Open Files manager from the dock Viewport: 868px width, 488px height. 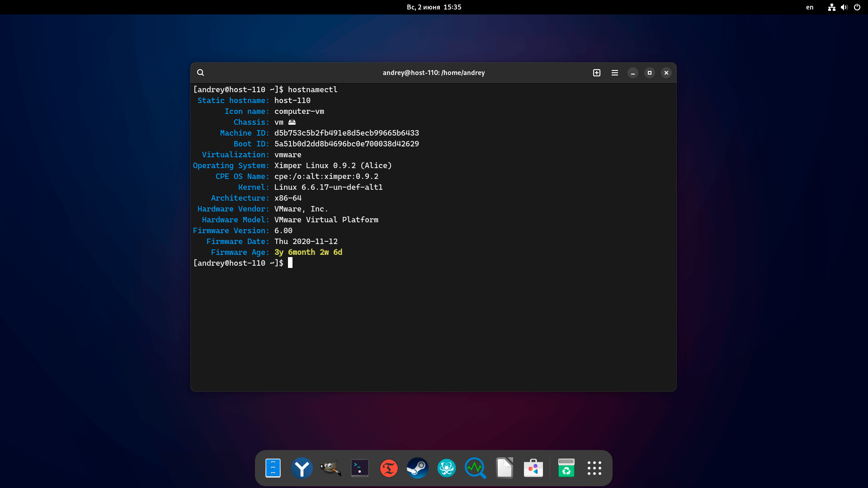click(x=273, y=468)
